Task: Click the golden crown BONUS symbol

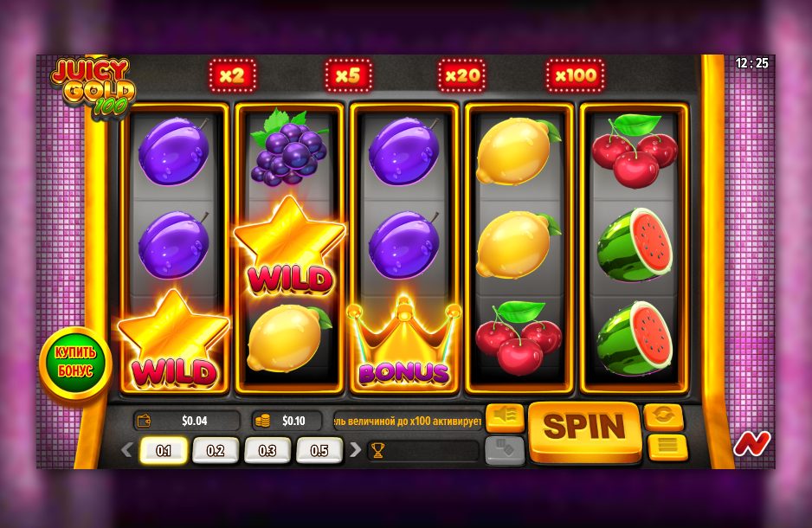Action: (x=404, y=343)
